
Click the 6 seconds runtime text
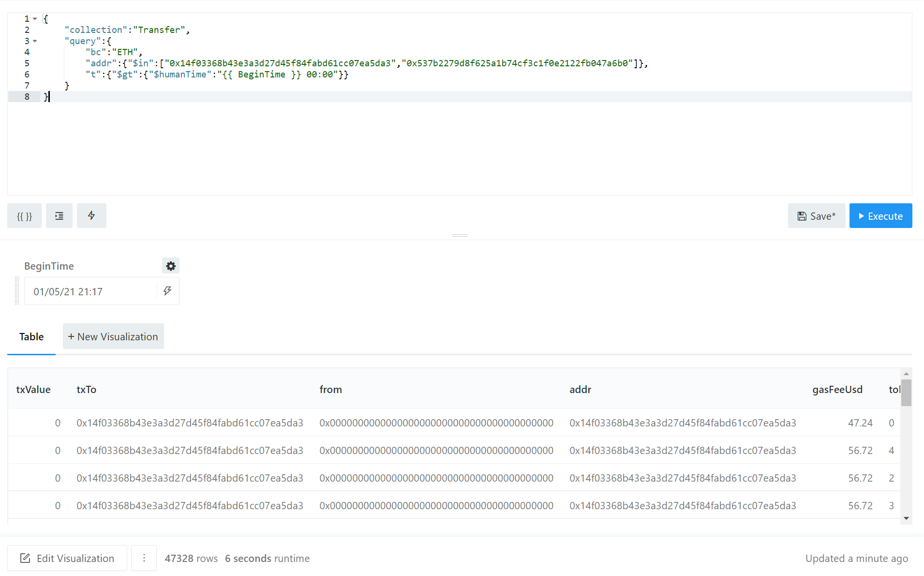pos(267,559)
